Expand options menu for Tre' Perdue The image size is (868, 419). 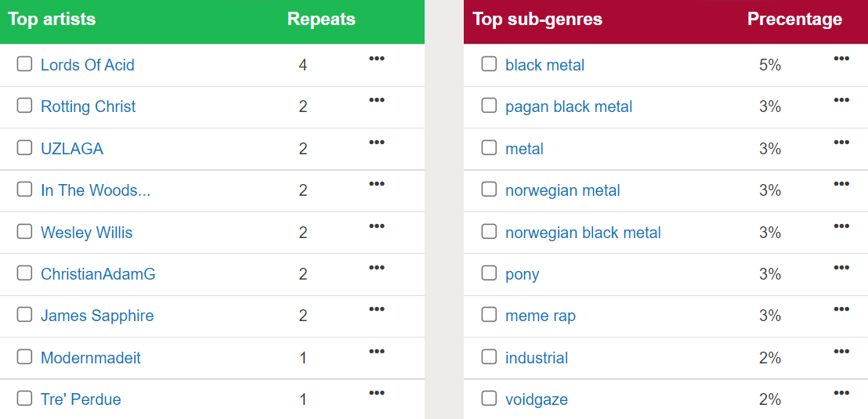[x=376, y=393]
